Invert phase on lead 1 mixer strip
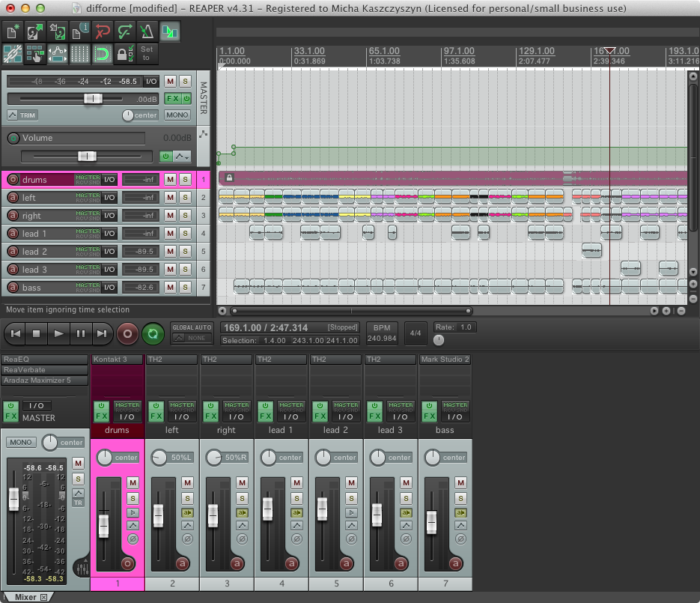Screen dimensions: 700x603 pyautogui.click(x=297, y=539)
